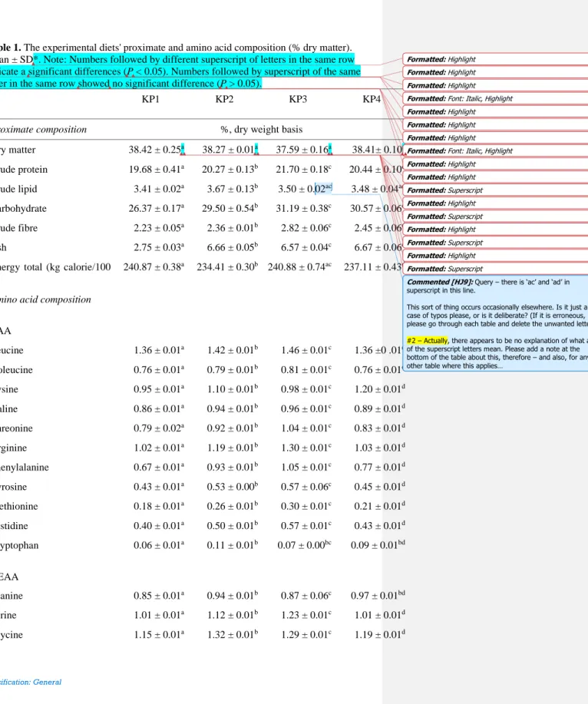
Task: Click isoleucine KP2 value 0.79 ± 0.01
Action: click(233, 370)
